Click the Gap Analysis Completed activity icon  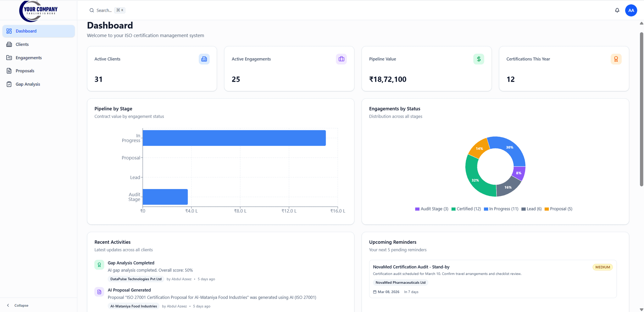pyautogui.click(x=99, y=265)
